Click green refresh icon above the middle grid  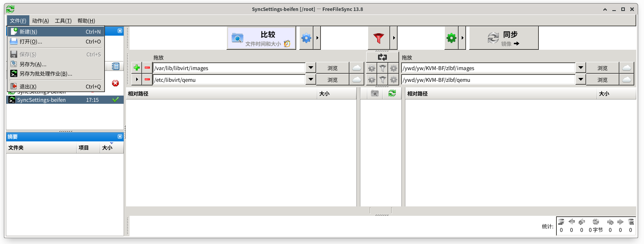[x=392, y=93]
